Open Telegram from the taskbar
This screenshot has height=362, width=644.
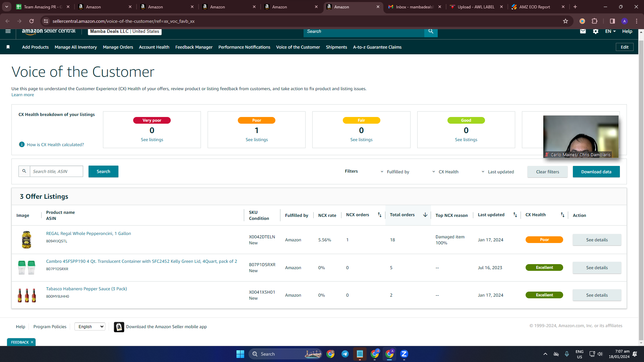[345, 354]
